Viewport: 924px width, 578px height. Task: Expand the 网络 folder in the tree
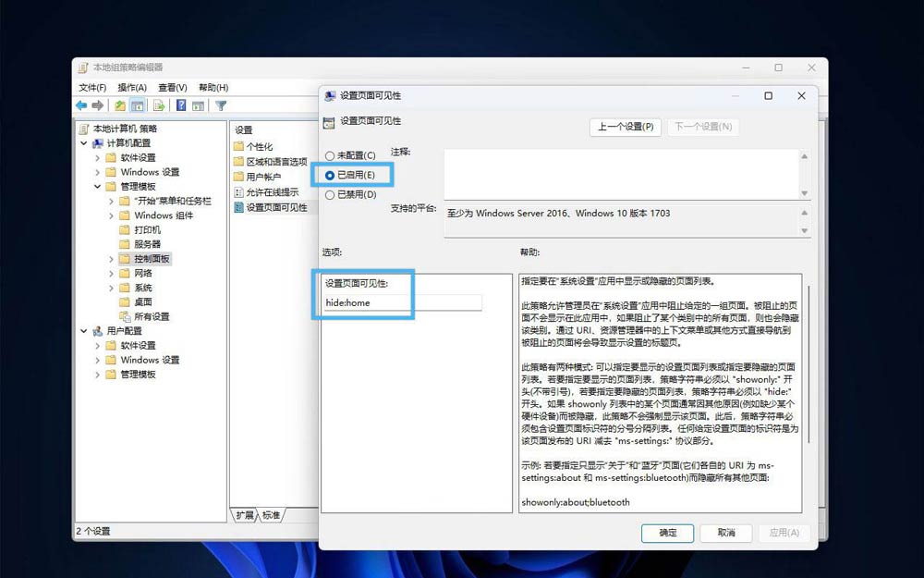(x=111, y=274)
